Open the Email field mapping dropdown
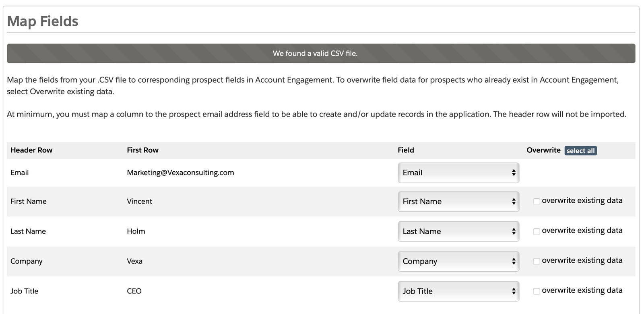644x314 pixels. pyautogui.click(x=458, y=173)
